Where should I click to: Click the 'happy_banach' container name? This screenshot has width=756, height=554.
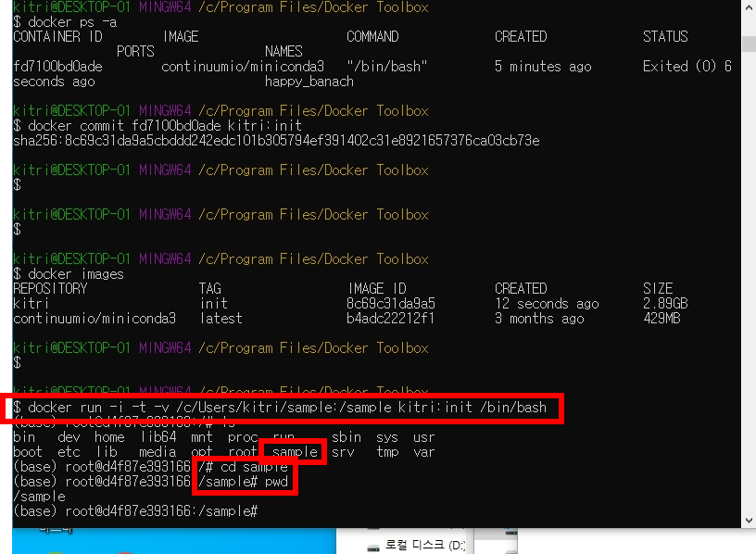[309, 82]
